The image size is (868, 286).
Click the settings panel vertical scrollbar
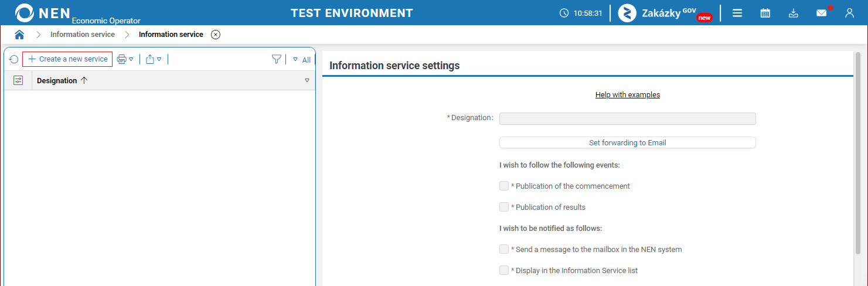pos(858,152)
